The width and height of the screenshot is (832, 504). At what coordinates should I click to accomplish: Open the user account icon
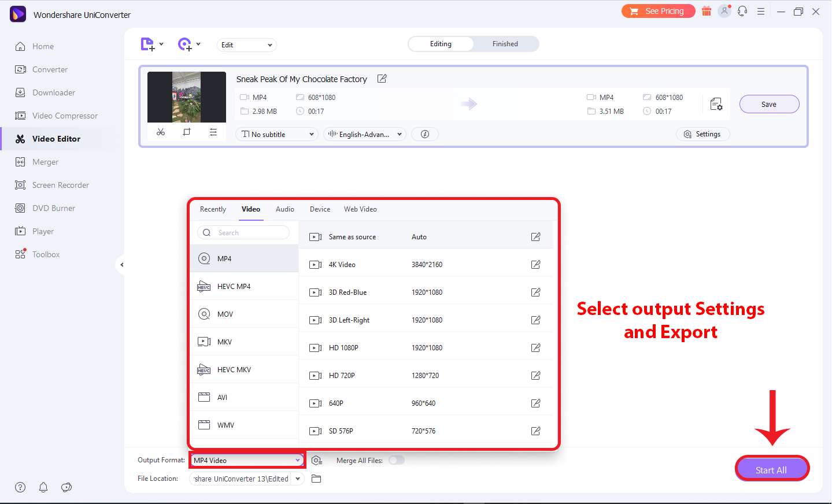click(724, 11)
